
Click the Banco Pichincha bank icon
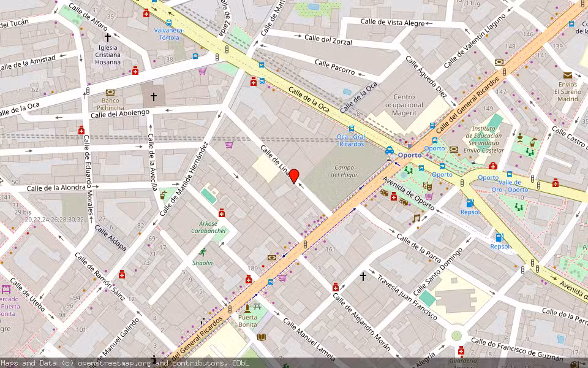click(110, 93)
